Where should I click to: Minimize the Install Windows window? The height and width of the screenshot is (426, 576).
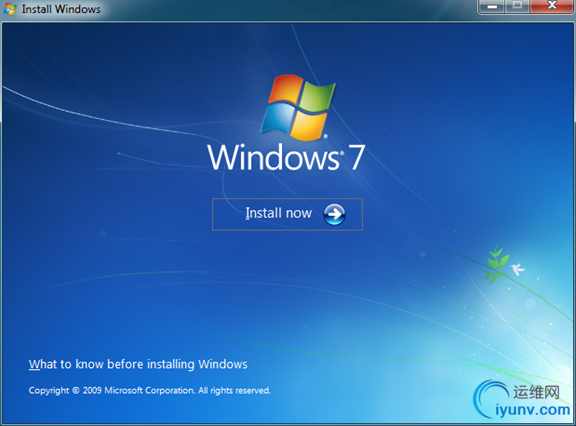click(x=492, y=6)
